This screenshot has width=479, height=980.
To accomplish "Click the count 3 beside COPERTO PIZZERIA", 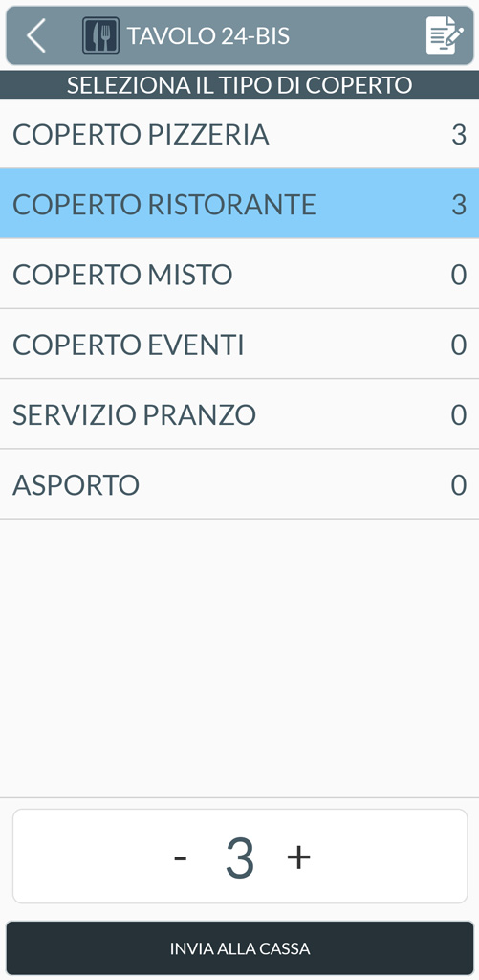I will (x=459, y=134).
